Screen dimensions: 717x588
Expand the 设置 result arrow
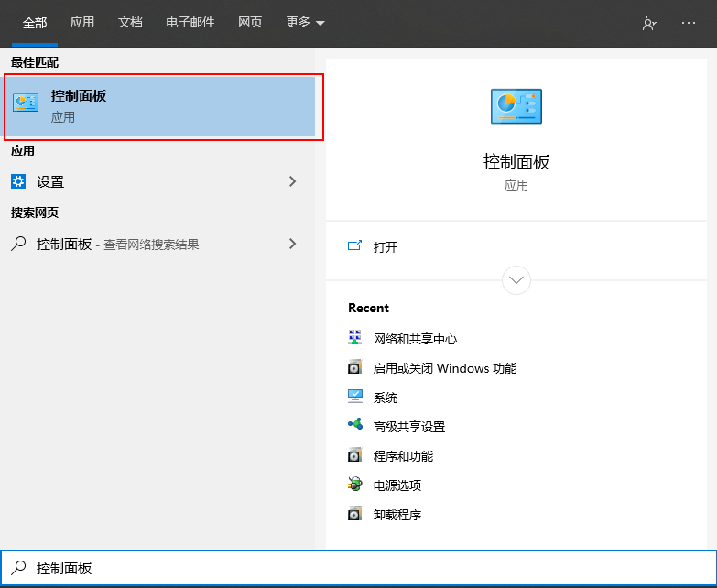point(293,181)
